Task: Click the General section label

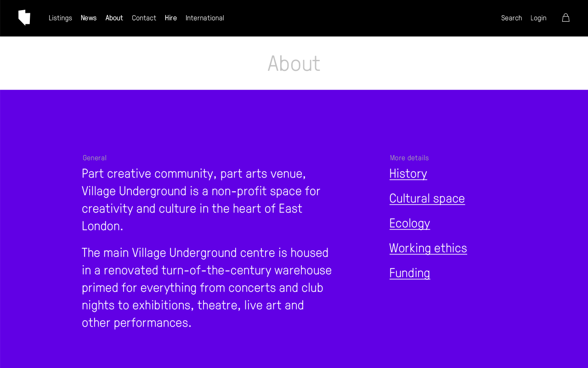Action: point(95,158)
